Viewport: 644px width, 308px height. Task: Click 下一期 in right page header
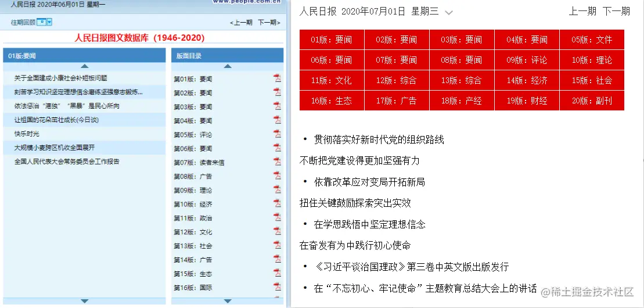[x=616, y=12]
